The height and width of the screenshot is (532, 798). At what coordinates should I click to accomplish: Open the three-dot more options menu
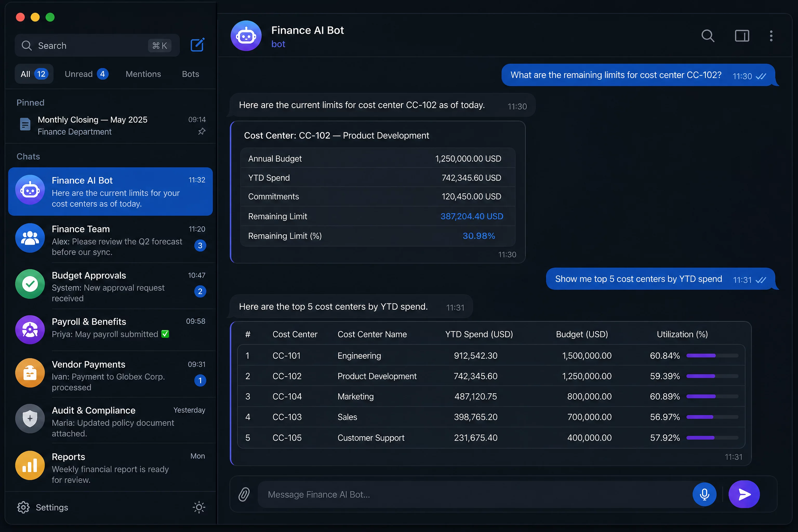coord(771,36)
